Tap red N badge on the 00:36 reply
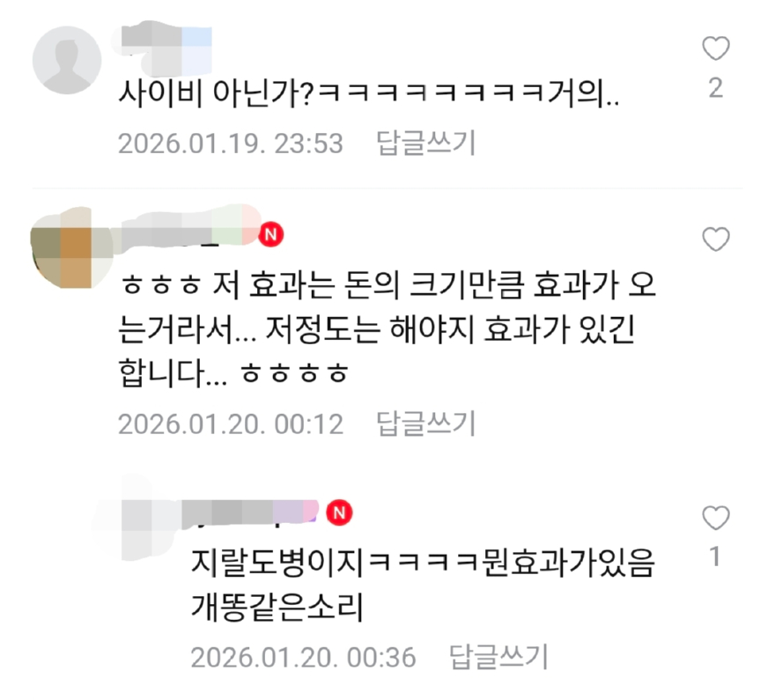 pos(339,512)
